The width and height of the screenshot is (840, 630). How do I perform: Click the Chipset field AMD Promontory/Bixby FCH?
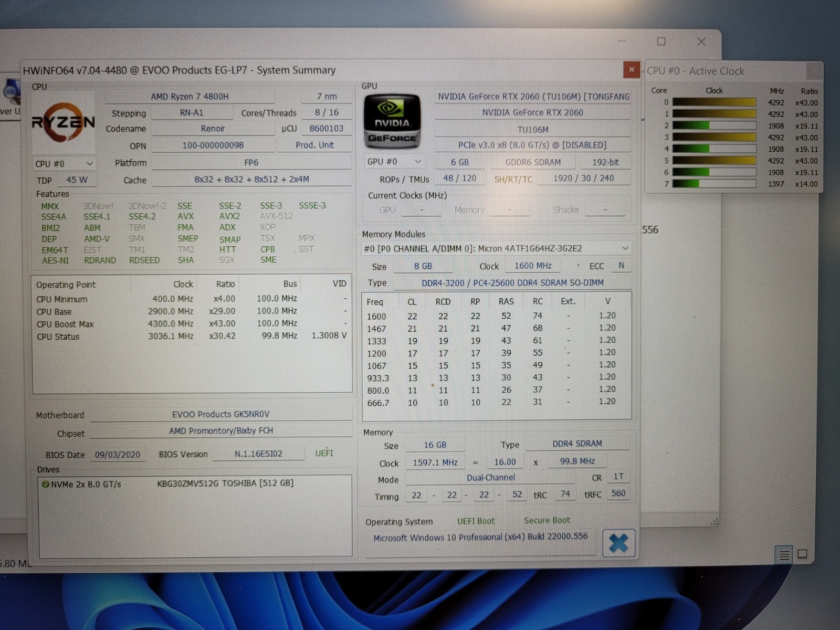tap(221, 430)
